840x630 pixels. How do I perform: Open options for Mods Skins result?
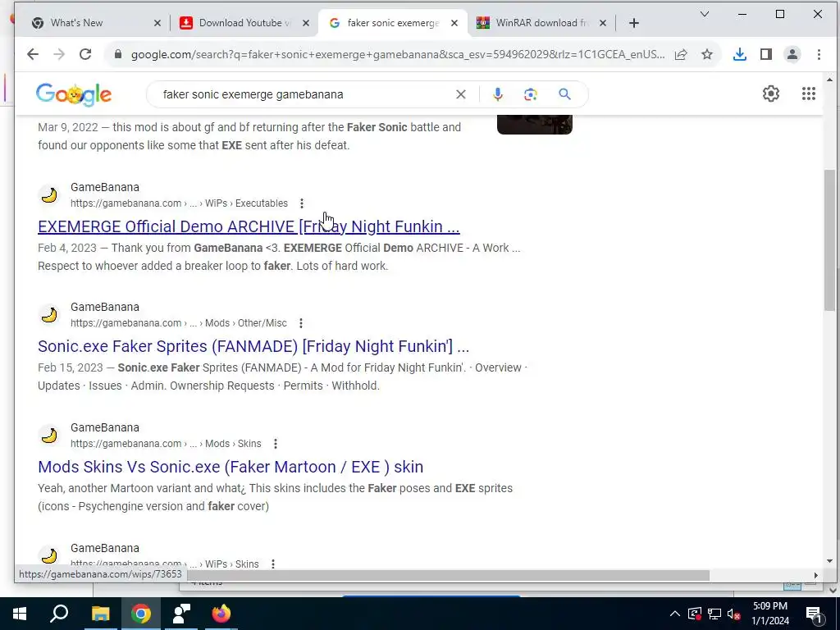click(x=276, y=444)
